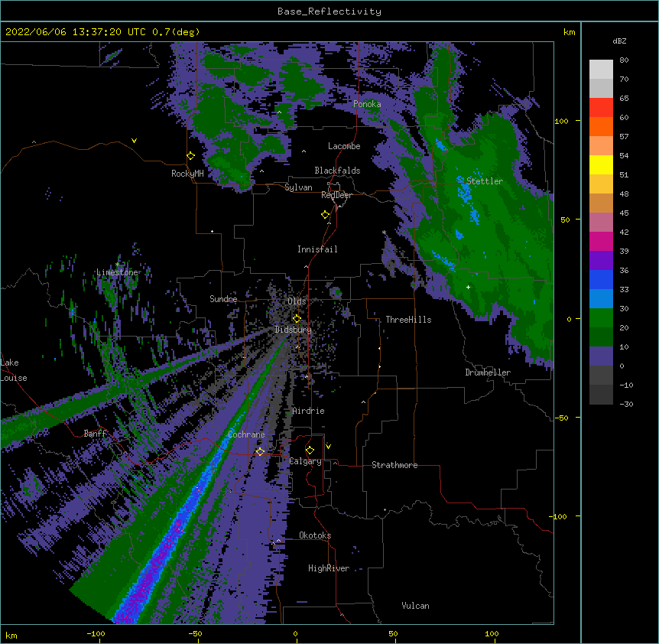Select the Innisfail label
The height and width of the screenshot is (644, 659).
[x=317, y=249]
